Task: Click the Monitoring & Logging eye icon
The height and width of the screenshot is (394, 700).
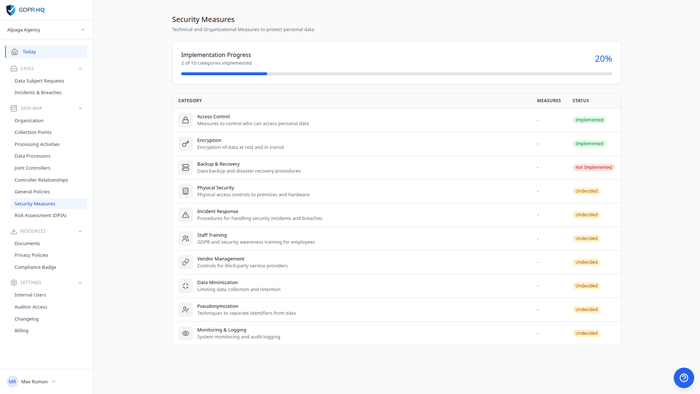Action: [x=185, y=333]
